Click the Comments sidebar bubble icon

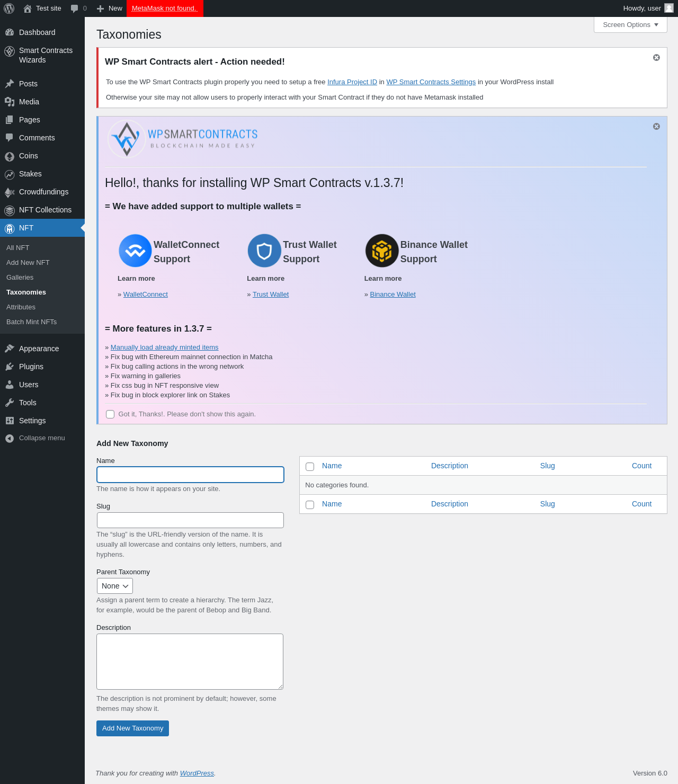click(10, 138)
